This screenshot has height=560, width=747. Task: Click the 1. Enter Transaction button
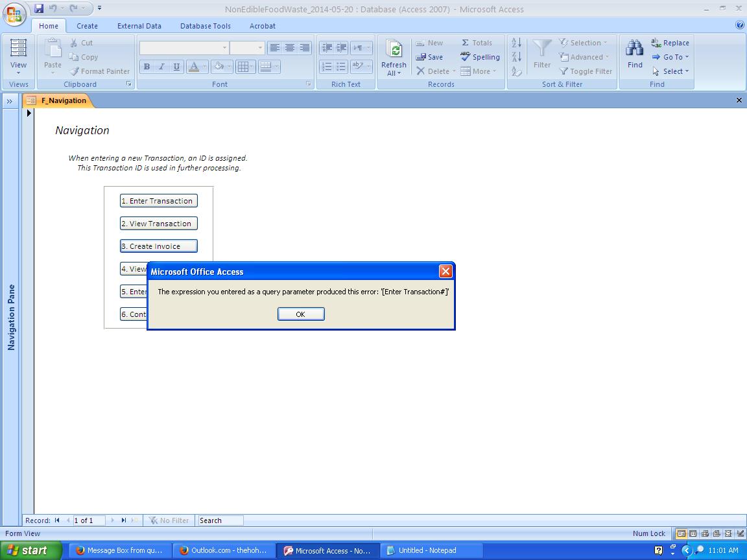tap(159, 201)
